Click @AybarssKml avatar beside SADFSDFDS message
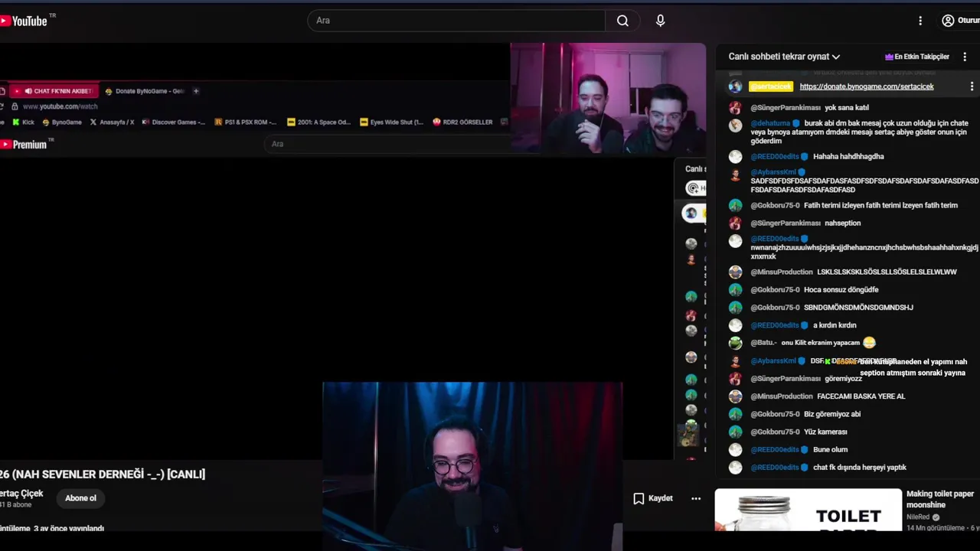Image resolution: width=980 pixels, height=551 pixels. pos(735,174)
